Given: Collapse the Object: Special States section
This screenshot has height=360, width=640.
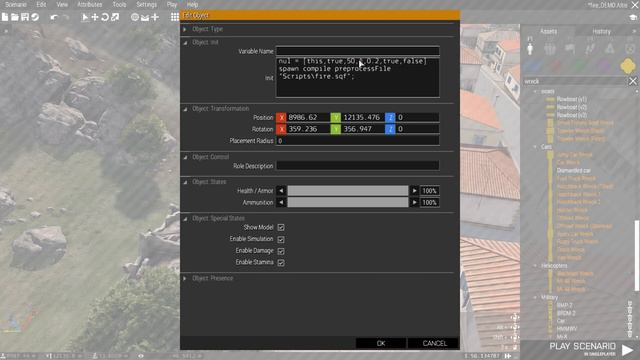Looking at the screenshot, I should point(185,219).
